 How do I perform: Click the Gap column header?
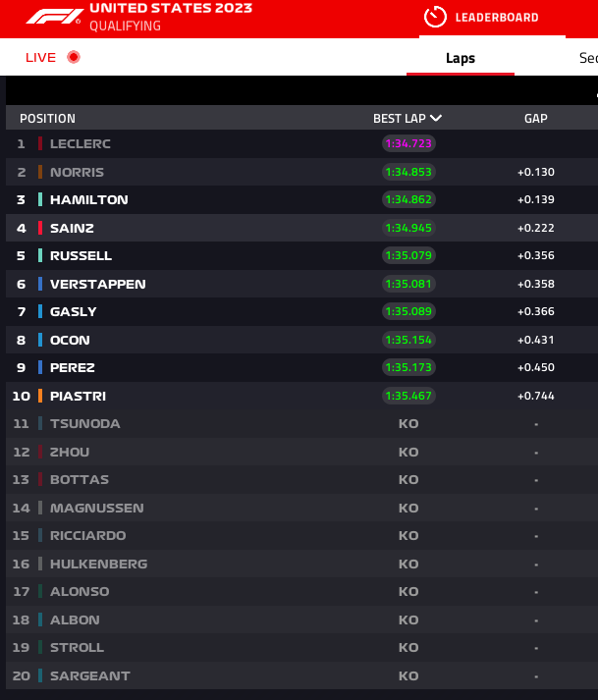pos(535,118)
